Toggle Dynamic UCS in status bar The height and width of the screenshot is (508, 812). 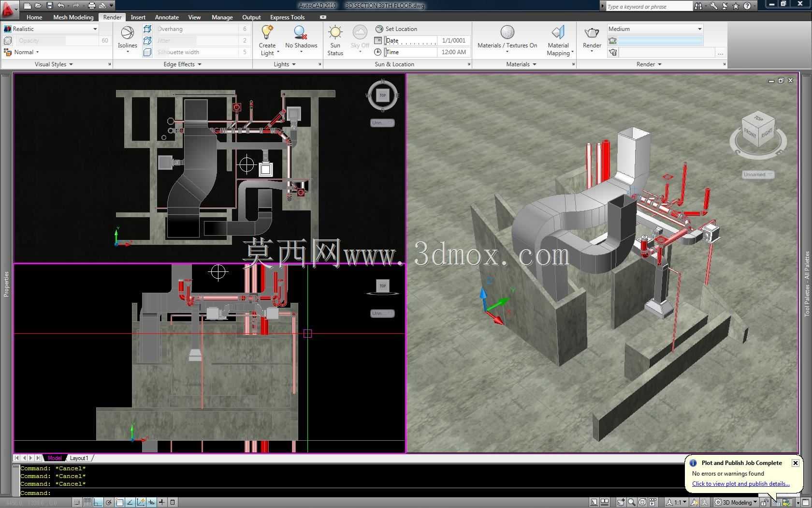[x=141, y=502]
